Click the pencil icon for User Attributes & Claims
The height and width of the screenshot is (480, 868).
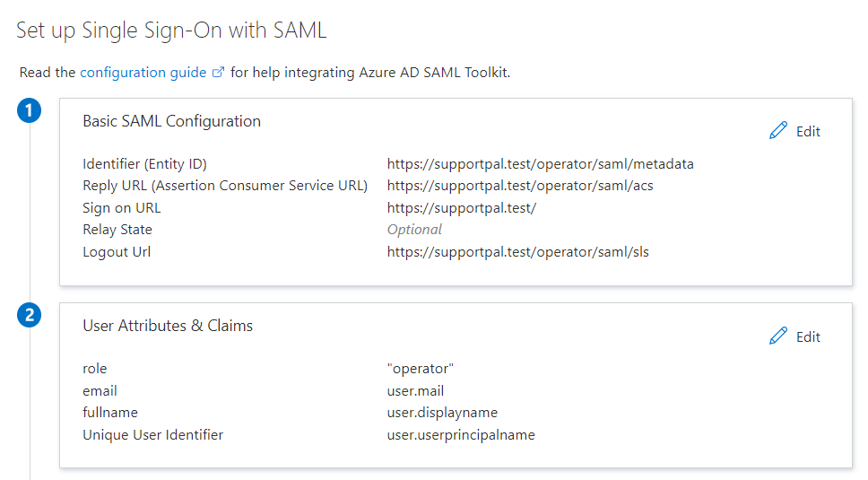click(x=778, y=336)
